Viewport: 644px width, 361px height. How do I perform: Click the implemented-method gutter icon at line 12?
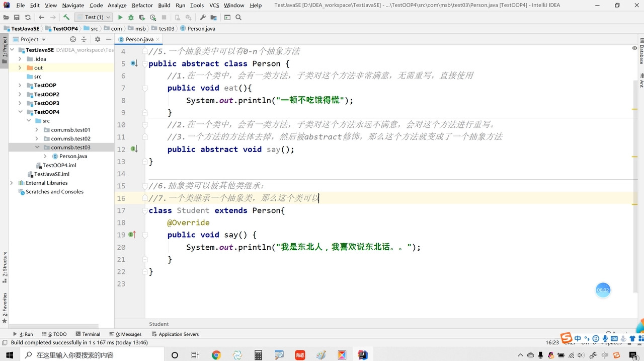[x=134, y=149]
